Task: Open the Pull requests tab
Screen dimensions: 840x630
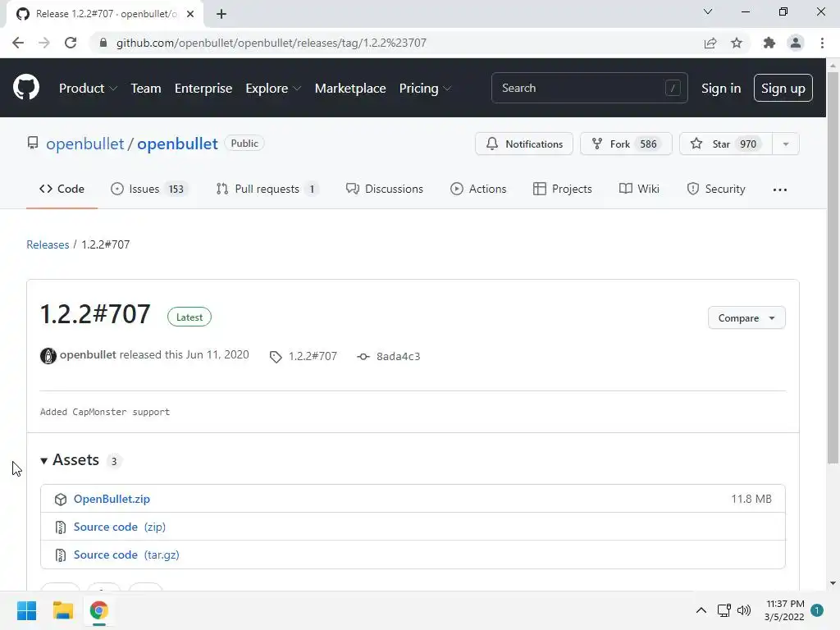Action: pos(267,189)
